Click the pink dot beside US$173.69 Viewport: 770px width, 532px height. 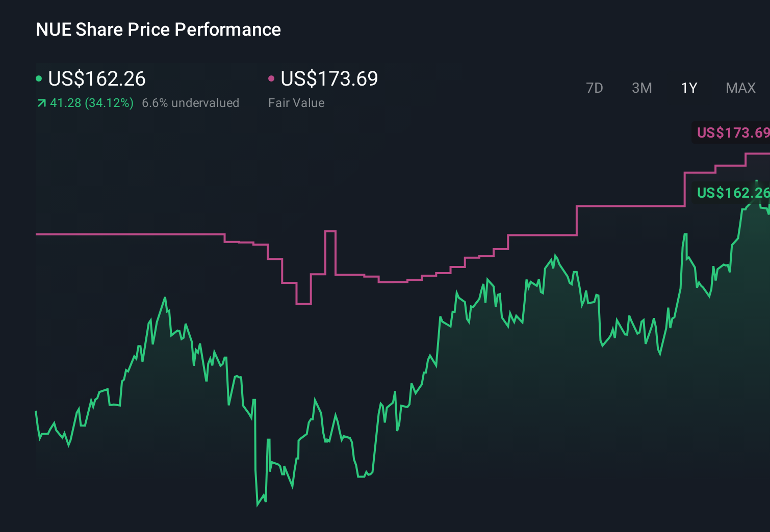272,79
